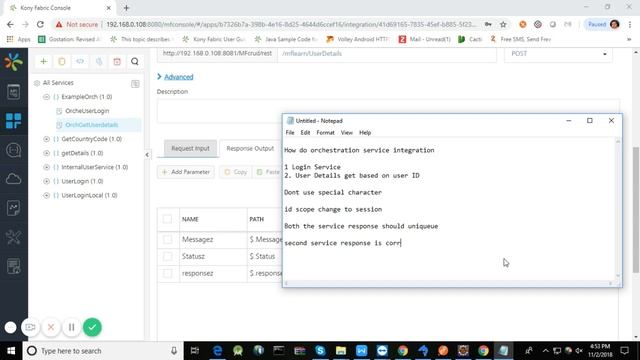The width and height of the screenshot is (640, 360).
Task: Open Skype from the taskbar
Action: (320, 351)
